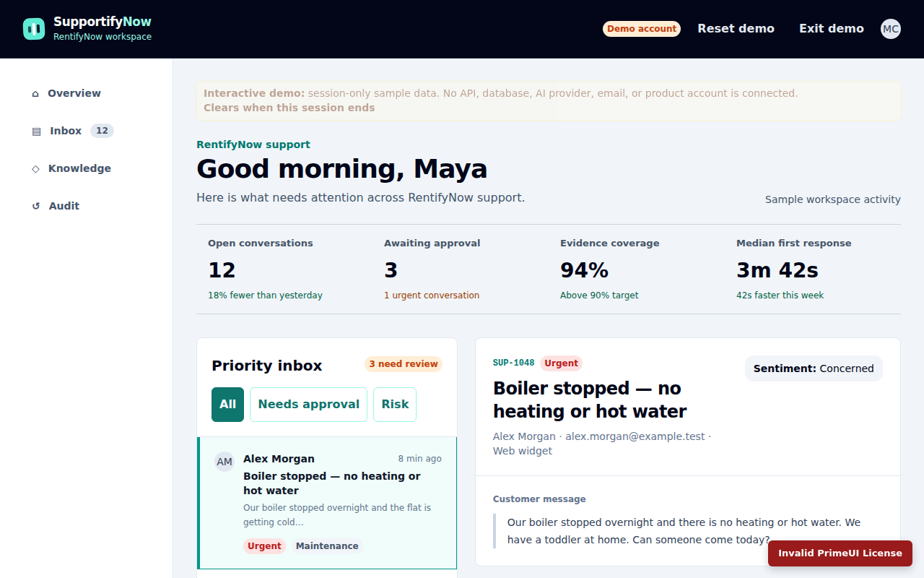Click the Urgent badge beside SUP-1048
924x578 pixels.
561,363
